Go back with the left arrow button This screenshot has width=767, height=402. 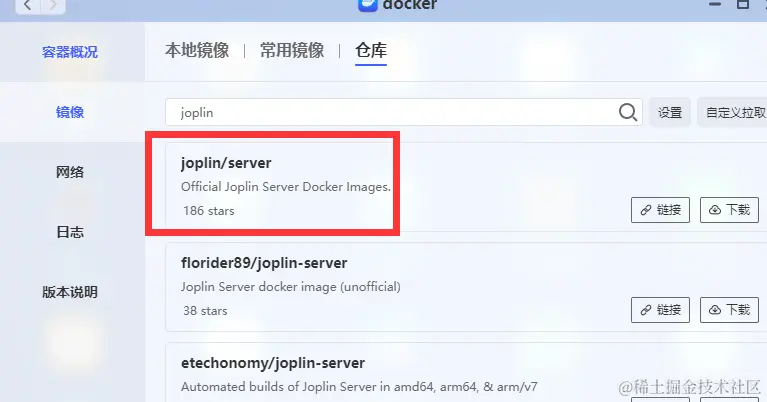pyautogui.click(x=28, y=5)
